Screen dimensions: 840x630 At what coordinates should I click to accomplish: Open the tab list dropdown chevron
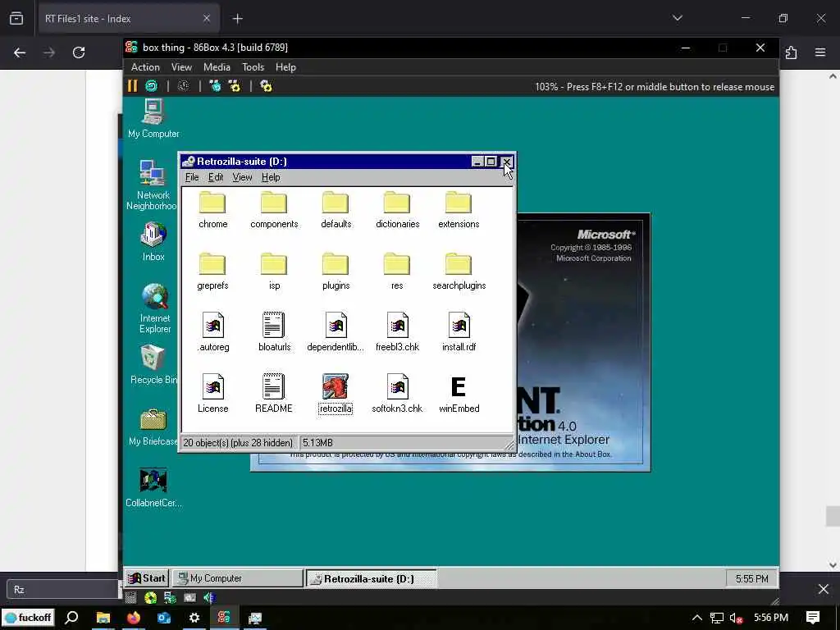(x=677, y=18)
